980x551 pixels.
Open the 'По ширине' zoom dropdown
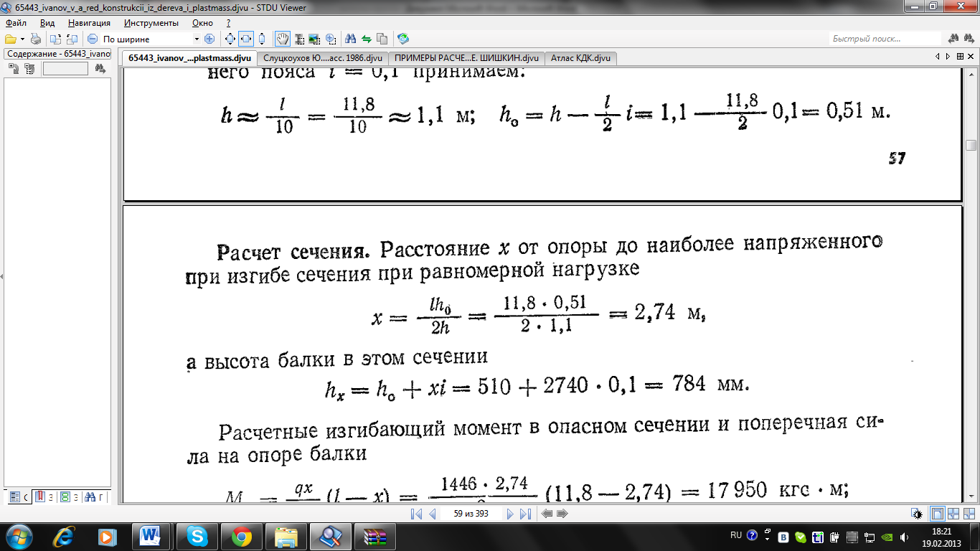point(197,39)
